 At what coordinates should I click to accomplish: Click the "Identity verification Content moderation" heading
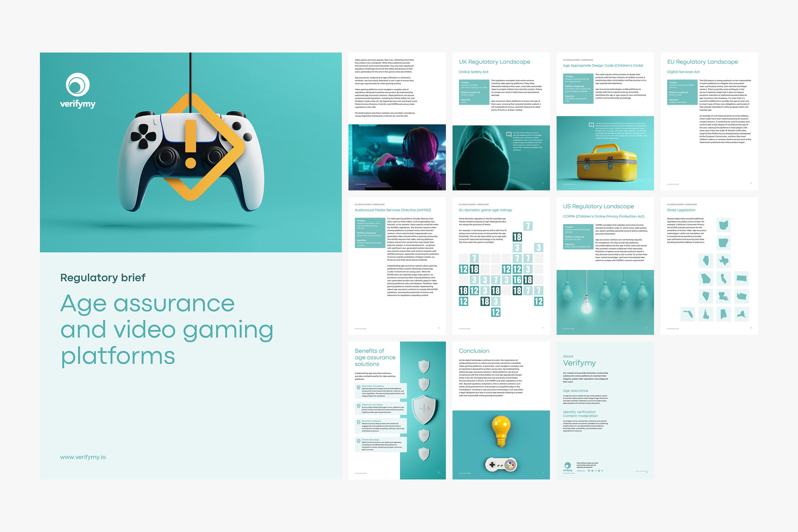(x=580, y=414)
